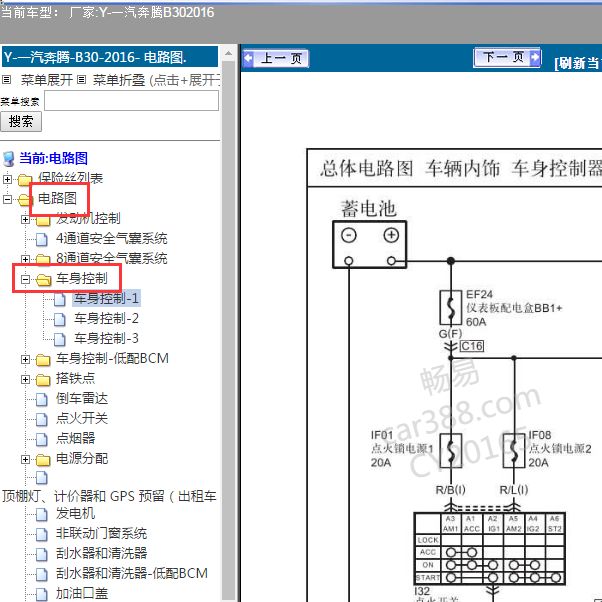Image resolution: width=602 pixels, height=602 pixels.
Task: Click the 上一页 previous page button
Action: pos(276,59)
